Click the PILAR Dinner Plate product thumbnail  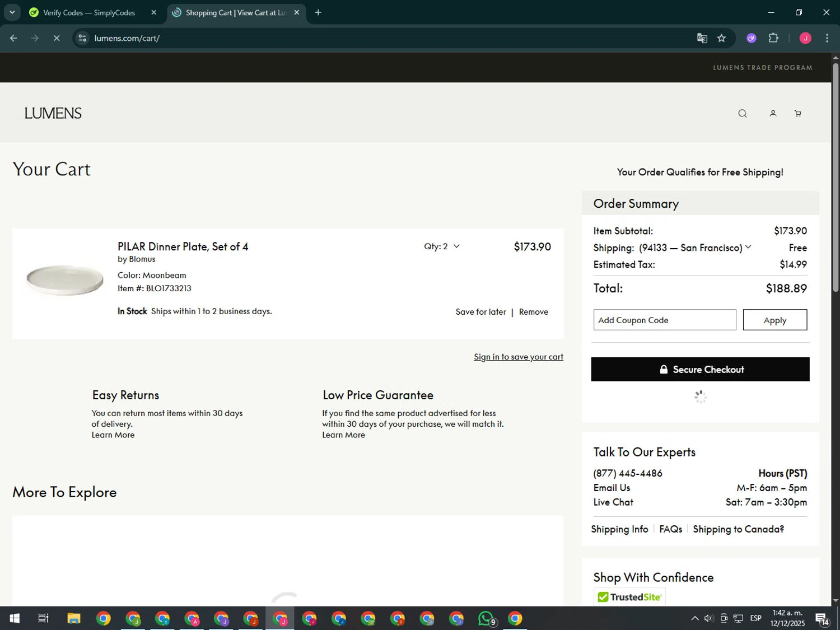point(64,279)
